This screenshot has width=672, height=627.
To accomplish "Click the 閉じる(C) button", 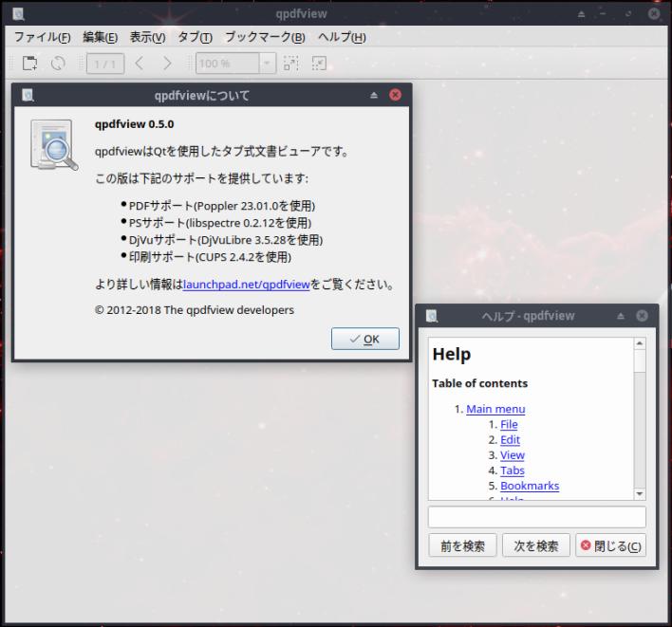I will tap(610, 545).
